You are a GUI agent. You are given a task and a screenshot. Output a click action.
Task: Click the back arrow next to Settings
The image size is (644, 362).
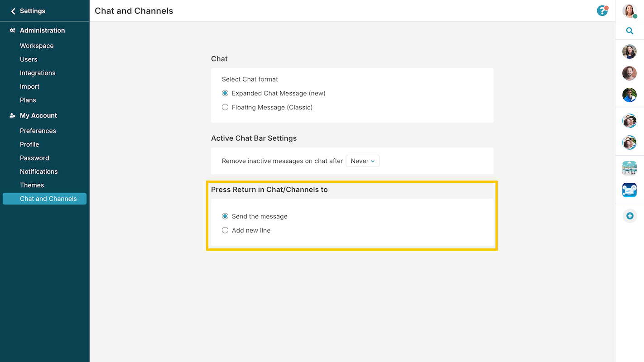point(13,11)
